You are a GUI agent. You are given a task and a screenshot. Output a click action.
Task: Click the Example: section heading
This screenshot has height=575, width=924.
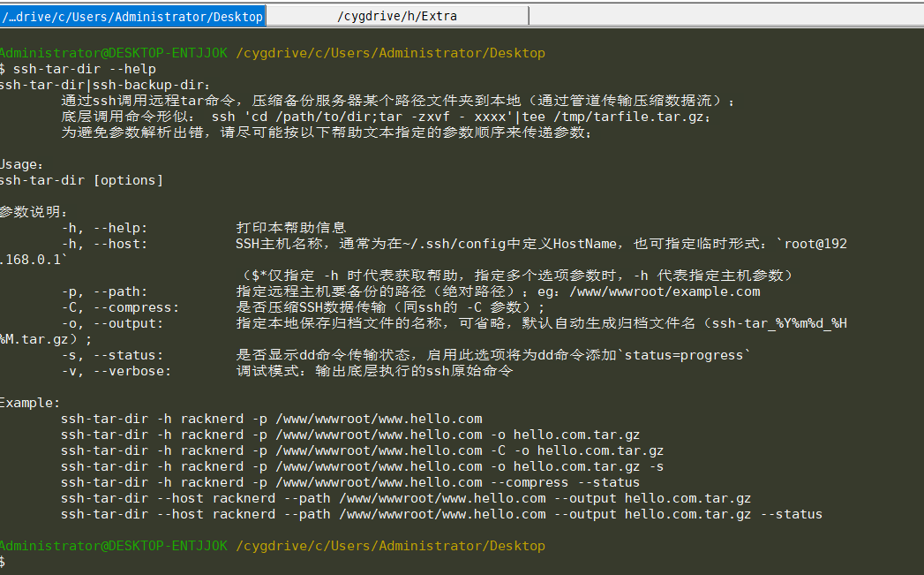[x=28, y=402]
